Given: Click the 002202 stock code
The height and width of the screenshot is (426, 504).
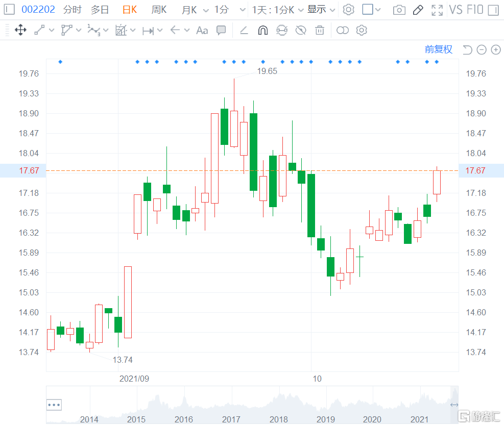Looking at the screenshot, I should [x=38, y=10].
